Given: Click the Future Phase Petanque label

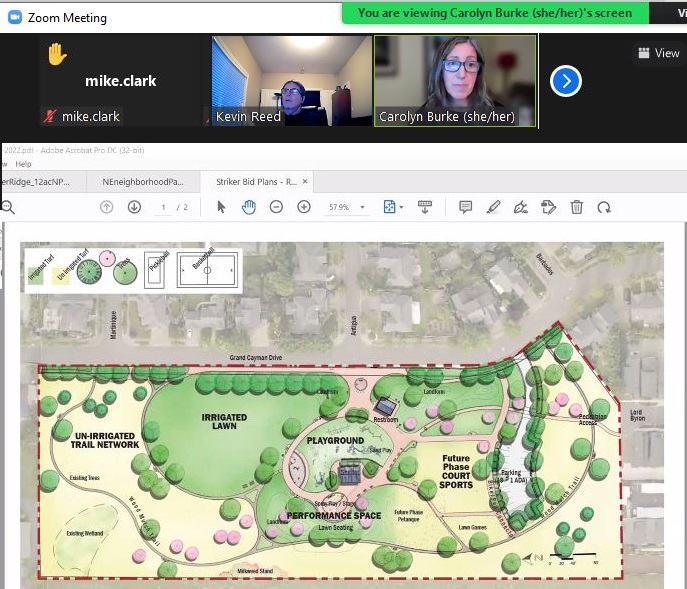Looking at the screenshot, I should (408, 515).
